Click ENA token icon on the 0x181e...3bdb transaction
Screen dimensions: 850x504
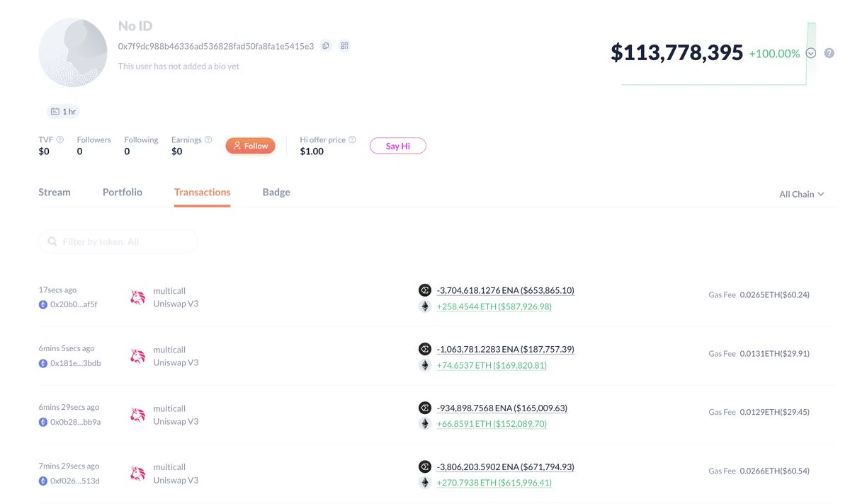tap(424, 349)
